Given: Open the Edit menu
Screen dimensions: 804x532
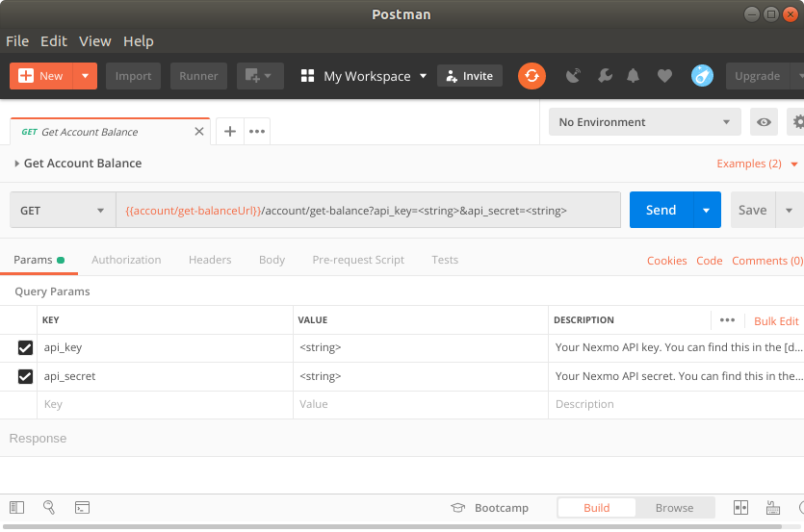Looking at the screenshot, I should click(54, 41).
